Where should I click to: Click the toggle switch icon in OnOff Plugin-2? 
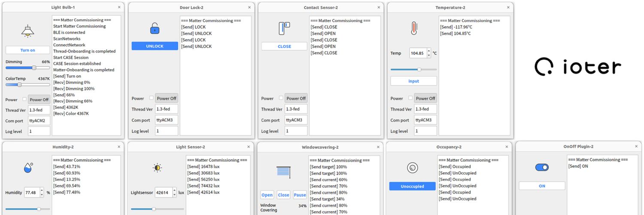pos(542,167)
